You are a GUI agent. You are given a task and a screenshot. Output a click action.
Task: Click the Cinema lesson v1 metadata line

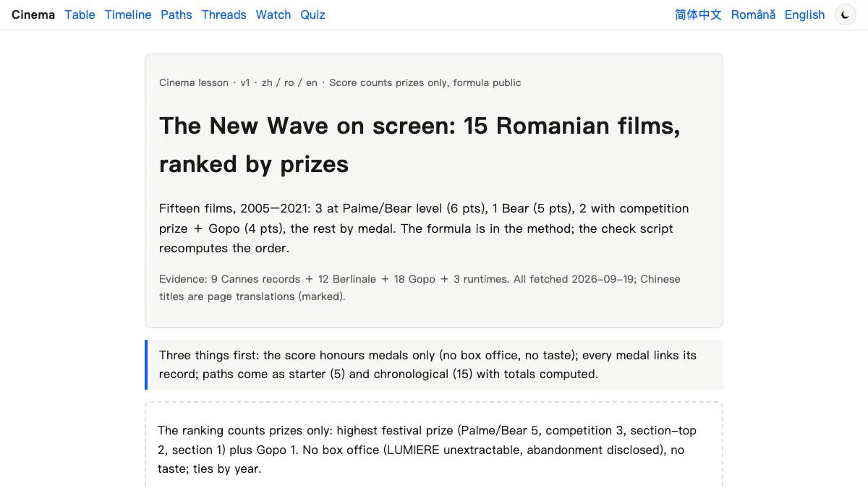pyautogui.click(x=340, y=82)
